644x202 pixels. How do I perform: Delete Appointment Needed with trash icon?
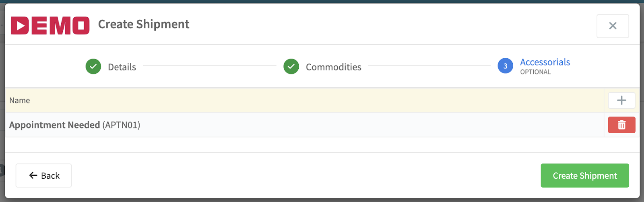click(x=621, y=125)
